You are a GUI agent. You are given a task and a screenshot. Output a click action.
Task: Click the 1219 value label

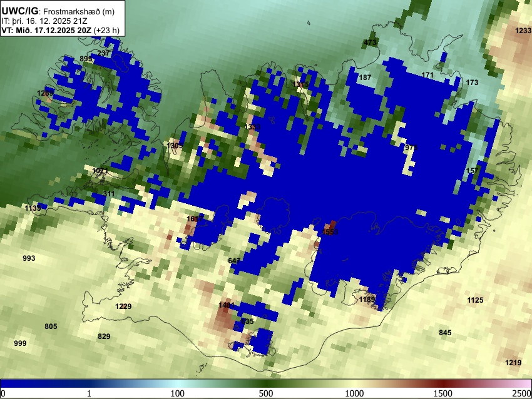click(x=513, y=363)
